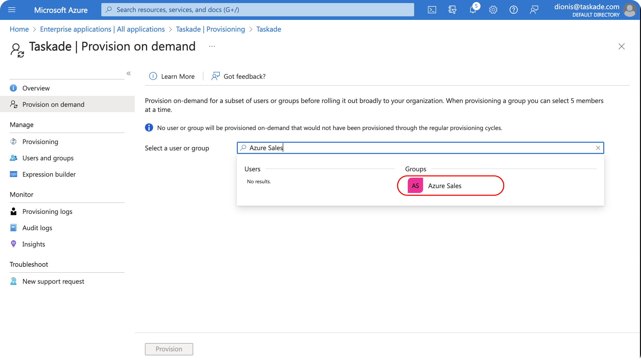Open Directories and subscriptions filter icon
The width and height of the screenshot is (641, 364).
pos(452,10)
